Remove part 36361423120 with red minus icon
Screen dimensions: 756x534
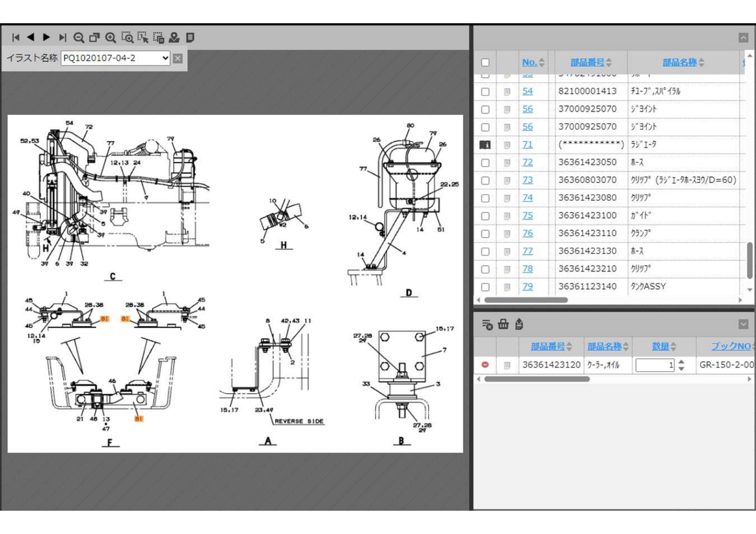(485, 365)
